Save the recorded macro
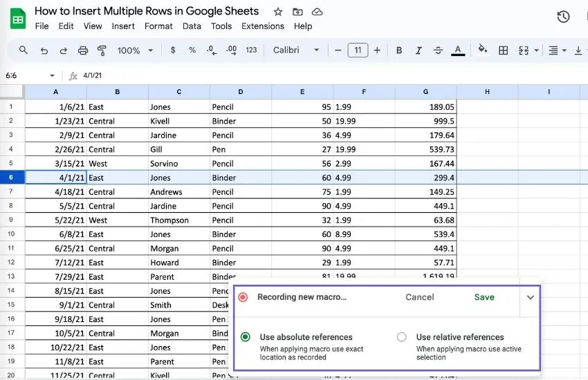 coord(484,297)
